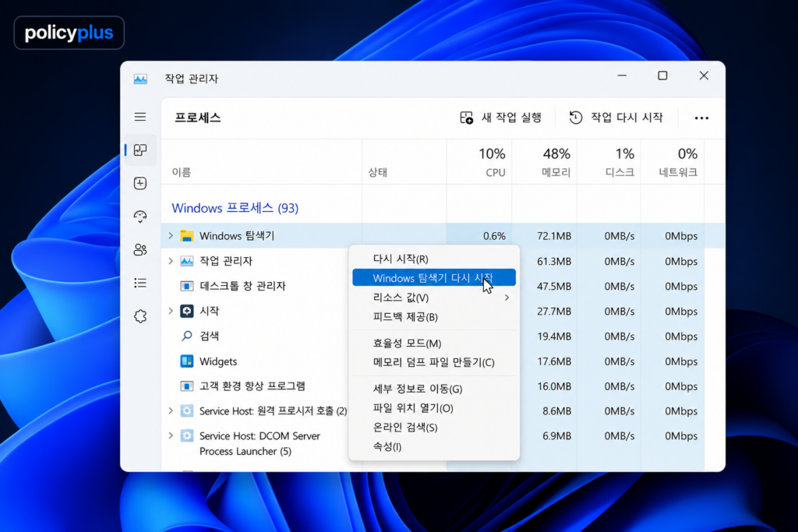Sort by the CPU 10% column header
The width and height of the screenshot is (798, 532).
point(479,162)
